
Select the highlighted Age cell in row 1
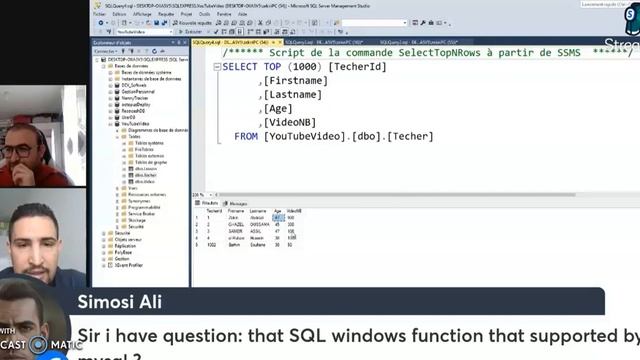278,218
